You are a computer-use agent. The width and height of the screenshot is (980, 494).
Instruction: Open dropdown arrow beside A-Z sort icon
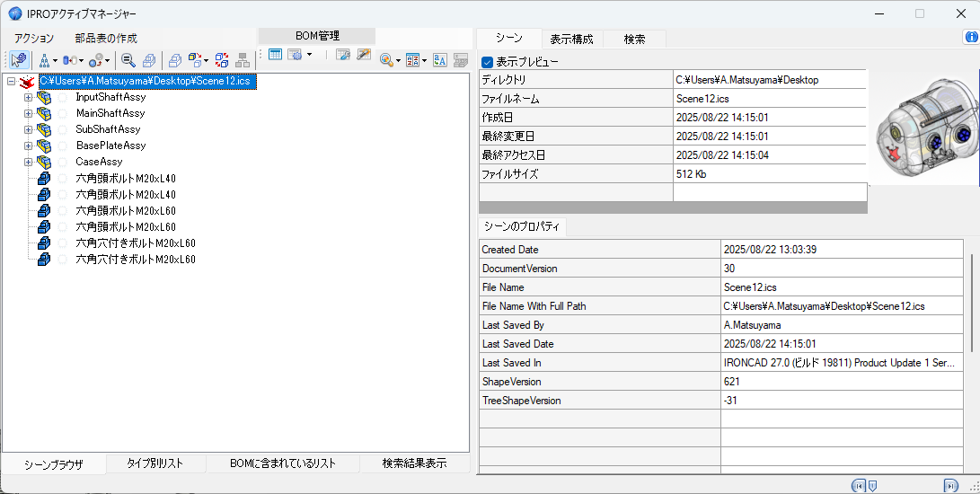click(x=424, y=61)
